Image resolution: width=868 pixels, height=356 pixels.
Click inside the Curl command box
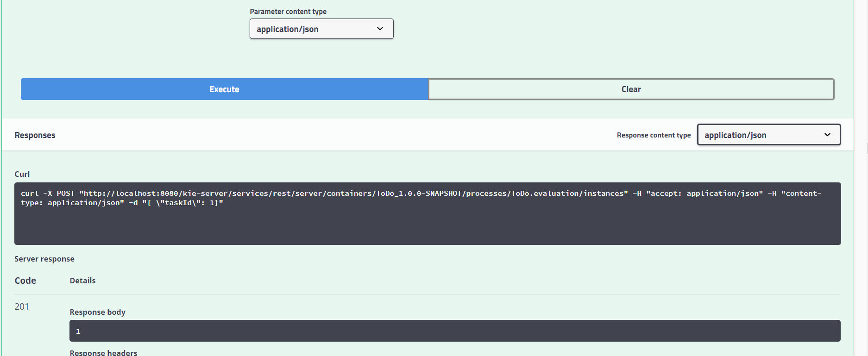pos(428,213)
